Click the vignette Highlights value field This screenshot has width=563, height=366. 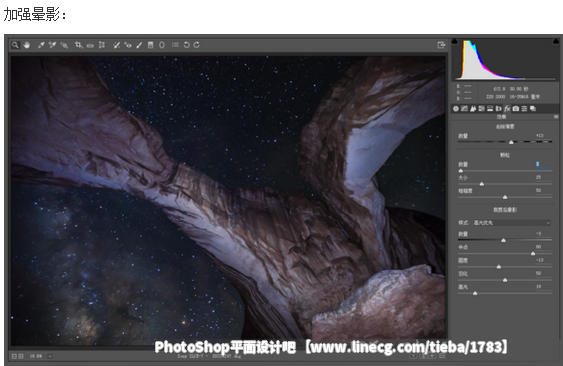[543, 287]
